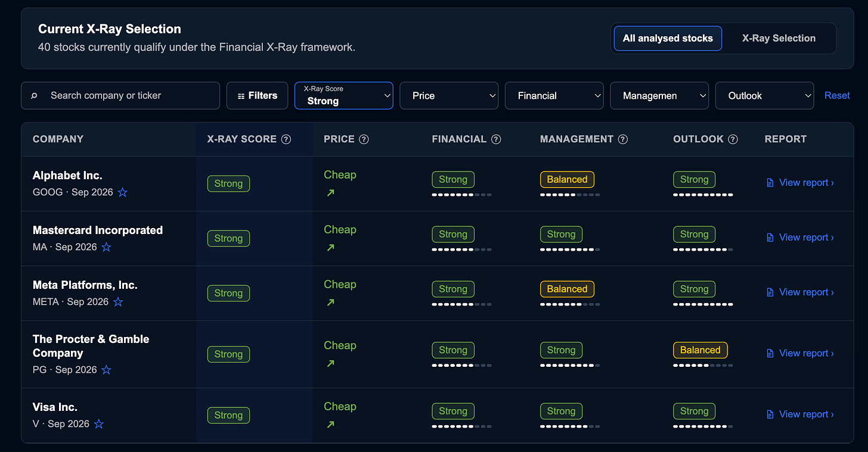
Task: Star the Procter & Gamble stock
Action: point(106,370)
